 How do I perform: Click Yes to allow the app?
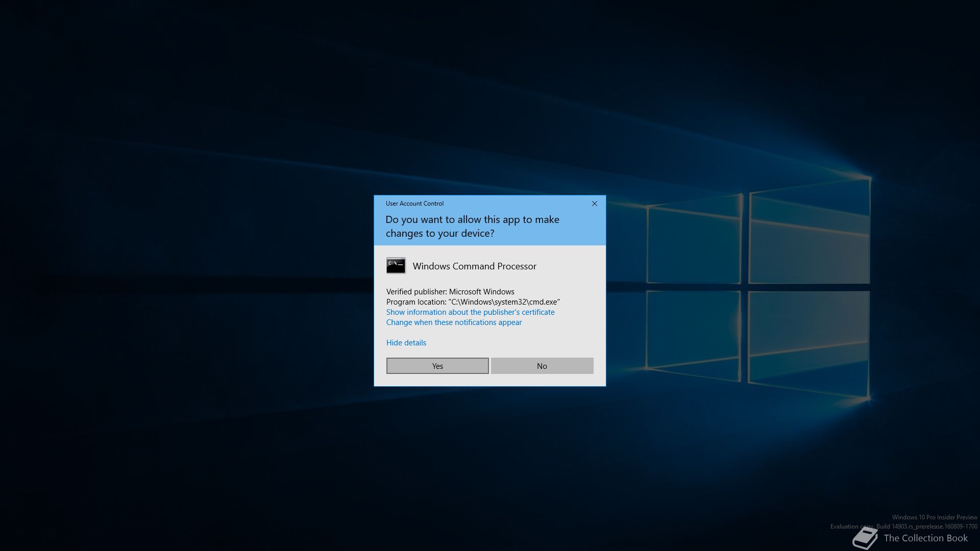pyautogui.click(x=437, y=366)
